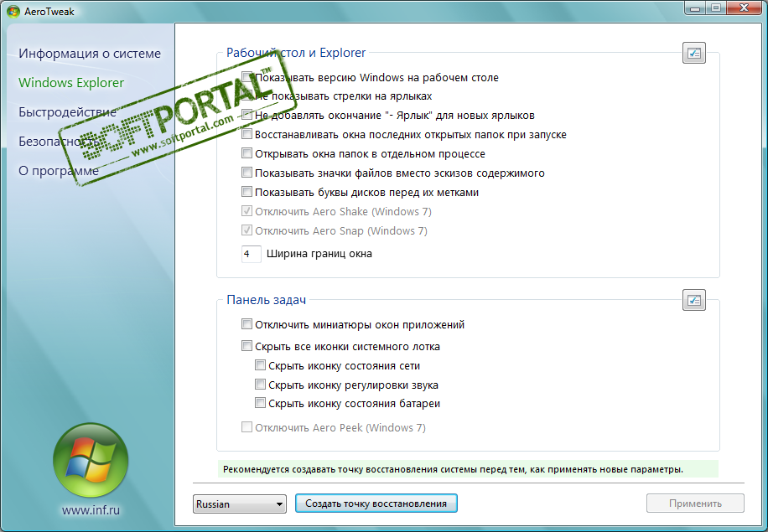Click the Применить button

pyautogui.click(x=695, y=504)
